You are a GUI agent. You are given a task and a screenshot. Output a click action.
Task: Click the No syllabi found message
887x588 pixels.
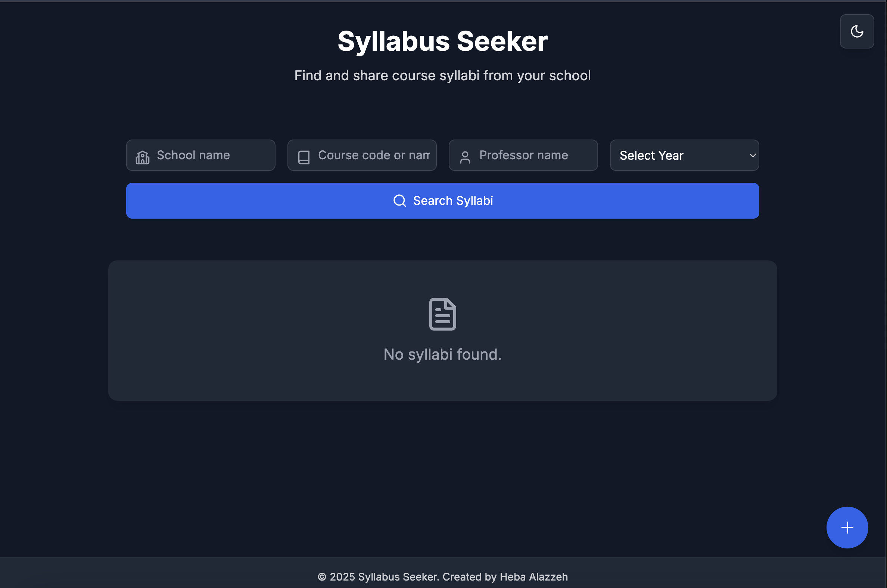(x=442, y=354)
